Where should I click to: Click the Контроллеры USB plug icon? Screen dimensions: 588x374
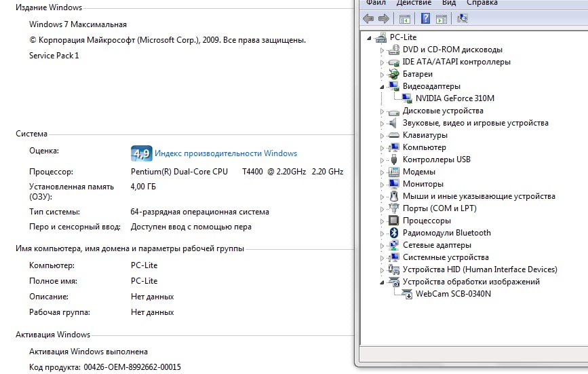[x=394, y=160]
